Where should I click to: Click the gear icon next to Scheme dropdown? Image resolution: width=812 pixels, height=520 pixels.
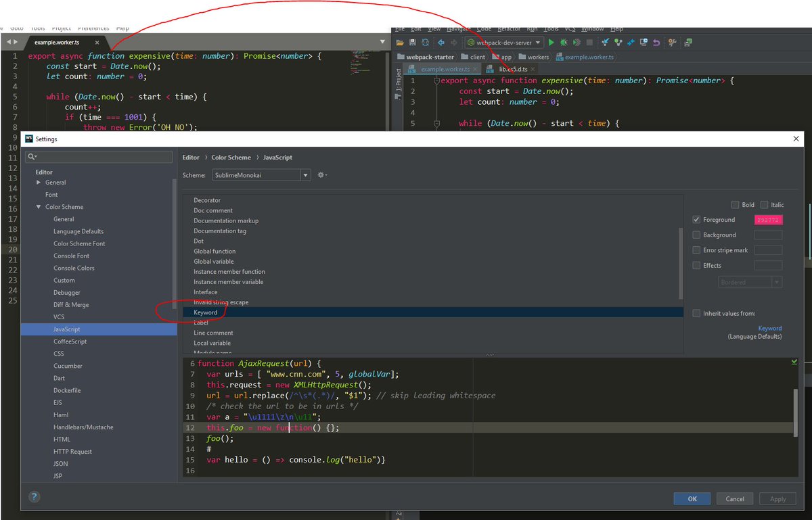[x=321, y=175]
